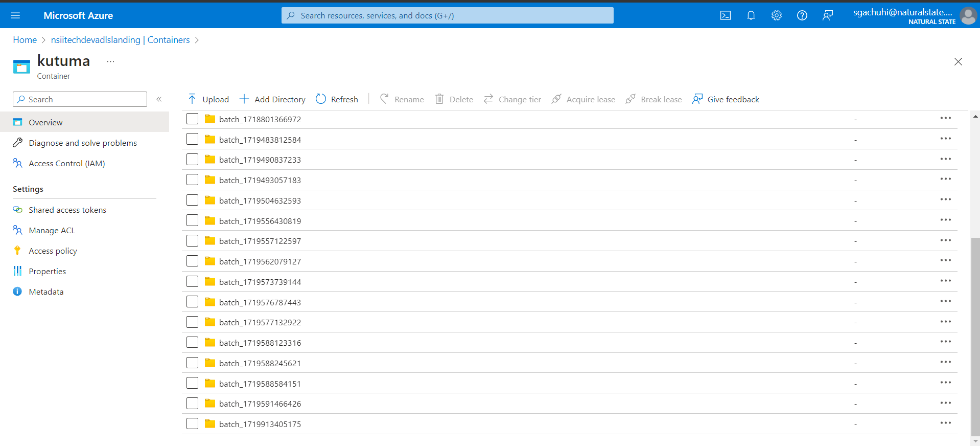Screen dimensions: 980x446
Task: Open folder batch_1719577132922
Action: (260, 322)
